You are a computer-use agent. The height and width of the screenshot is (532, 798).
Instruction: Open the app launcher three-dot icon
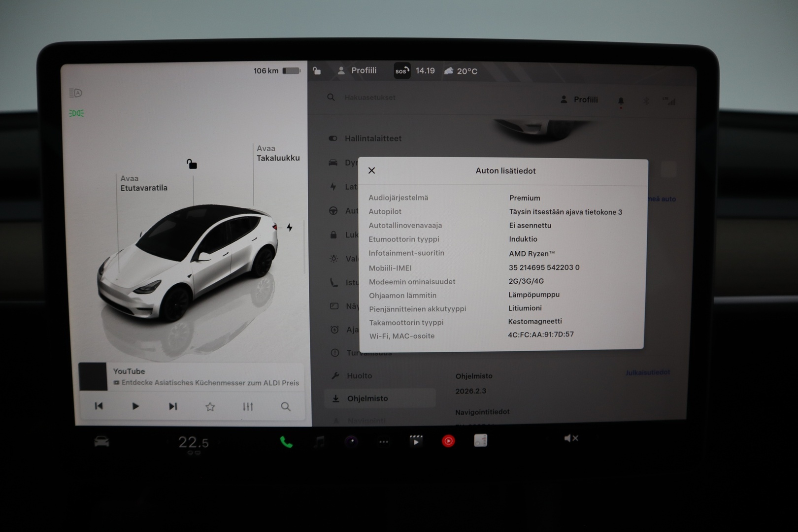[384, 442]
